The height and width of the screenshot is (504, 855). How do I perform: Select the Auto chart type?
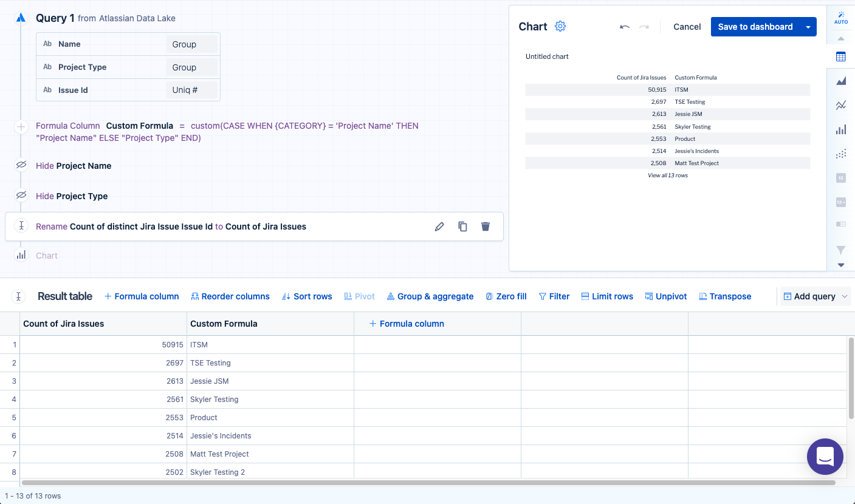841,17
